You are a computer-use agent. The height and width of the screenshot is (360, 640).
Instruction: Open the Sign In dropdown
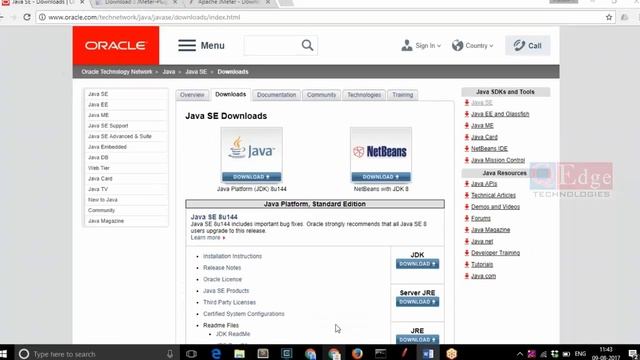[428, 46]
